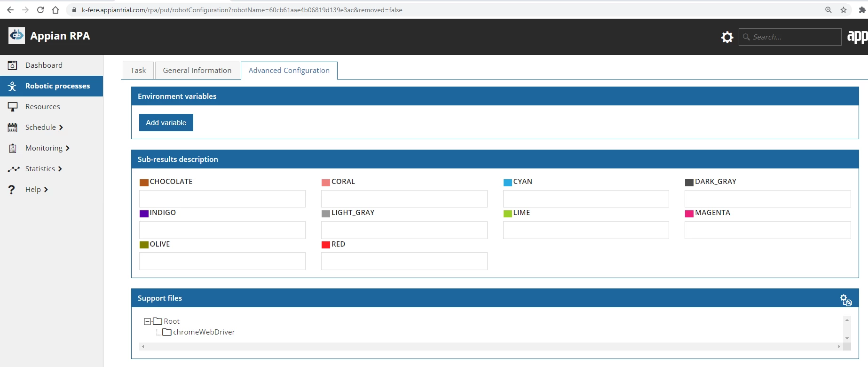Expand the Monitoring submenu chevron
This screenshot has height=367, width=868.
tap(68, 148)
